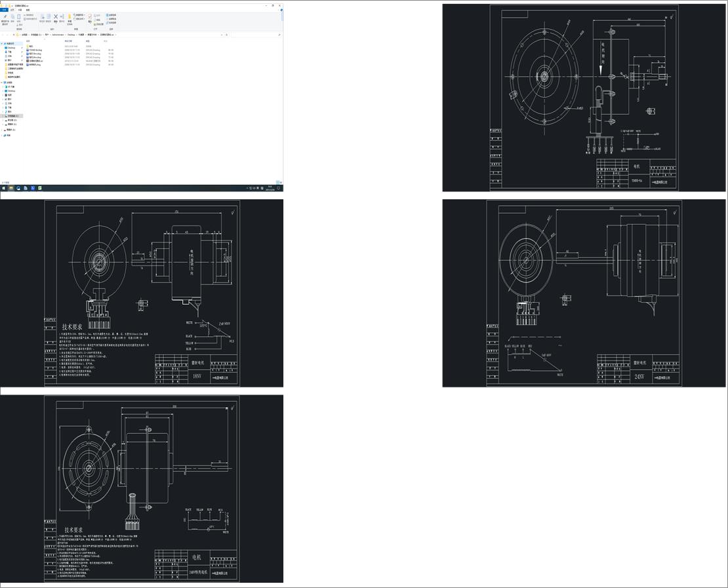Click the File Explorer taskbar icon
The height and width of the screenshot is (588, 728).
tap(11, 188)
